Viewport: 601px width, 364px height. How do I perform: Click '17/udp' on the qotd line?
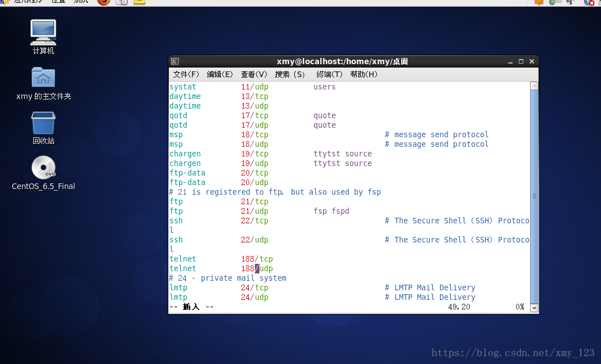click(x=254, y=125)
